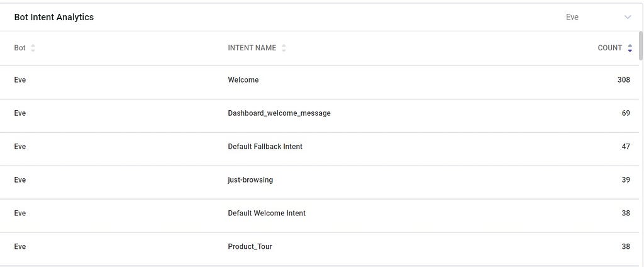Choose the just-browsing intent

click(250, 180)
